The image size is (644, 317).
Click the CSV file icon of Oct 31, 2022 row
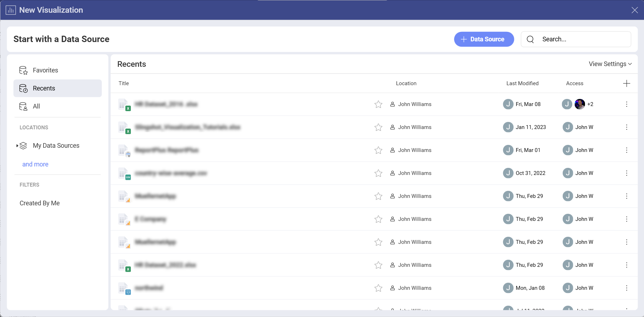coord(124,174)
